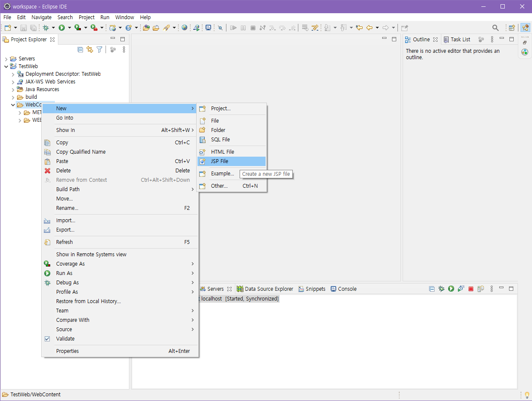Screen dimensions: 532x401
Task: Click the Open a Terminal monitor icon
Action: [208, 28]
